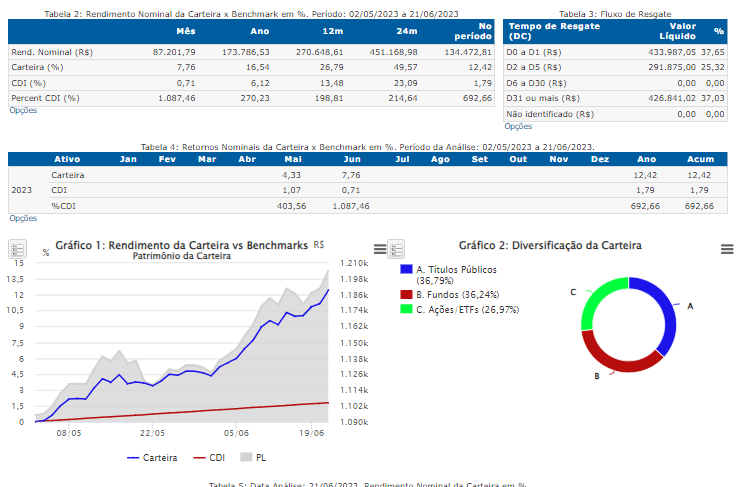Open the Gráfico 2 hamburger export menu

pos(727,249)
